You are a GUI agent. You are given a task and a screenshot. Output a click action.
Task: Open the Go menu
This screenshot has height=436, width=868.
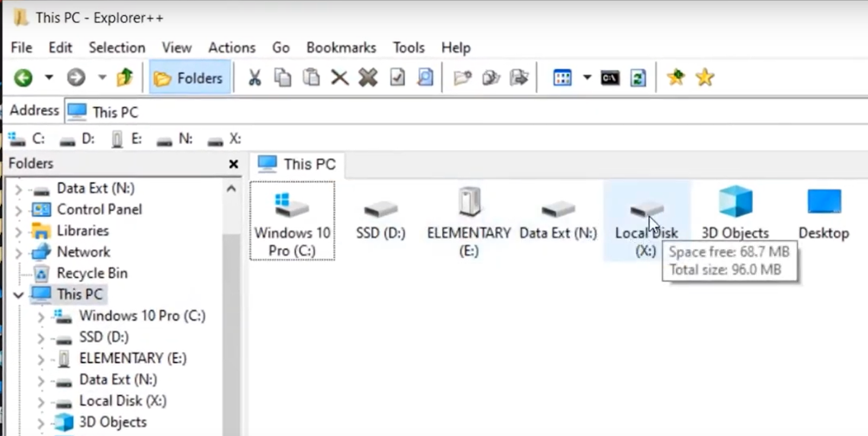pyautogui.click(x=281, y=48)
